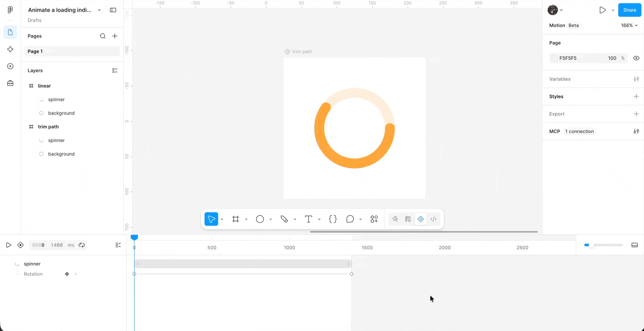
Task: Add a new page with plus icon
Action: tap(115, 36)
